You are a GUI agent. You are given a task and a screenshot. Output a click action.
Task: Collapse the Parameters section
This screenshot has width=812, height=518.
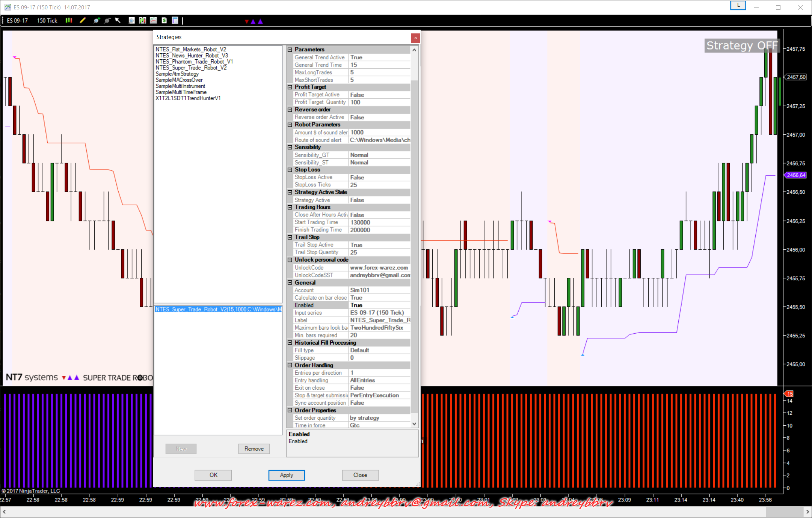(290, 50)
